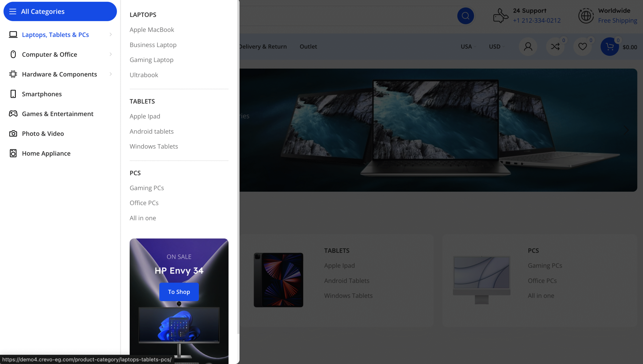
Task: Expand the Hardware & Components chevron
Action: [111, 74]
